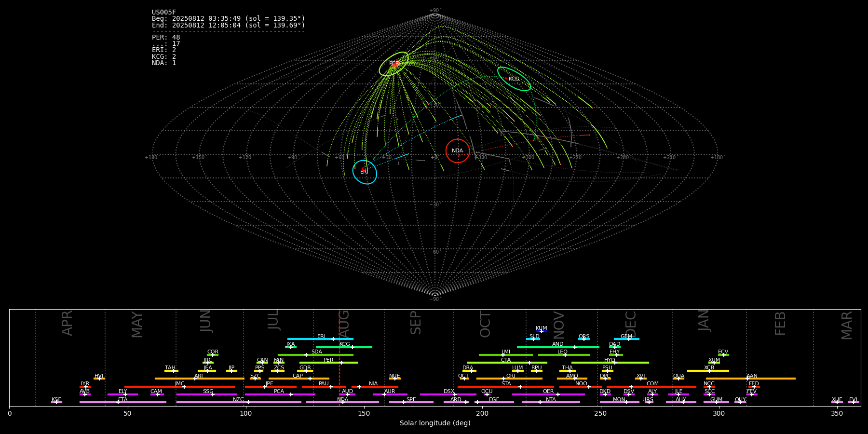
Task: Click the 'ERI: 2' count in legend
Action: 164,50
